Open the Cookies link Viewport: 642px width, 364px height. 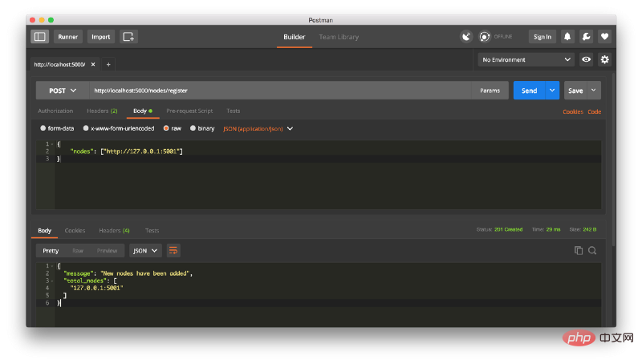[573, 111]
